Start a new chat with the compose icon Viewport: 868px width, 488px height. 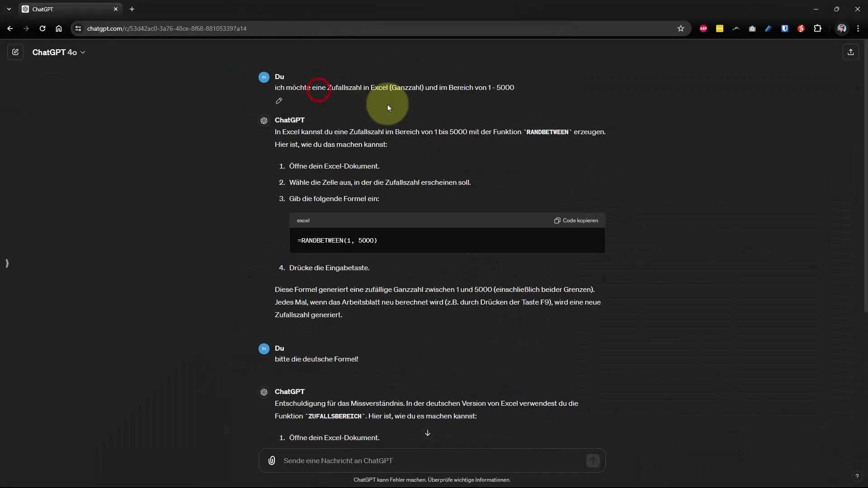15,52
